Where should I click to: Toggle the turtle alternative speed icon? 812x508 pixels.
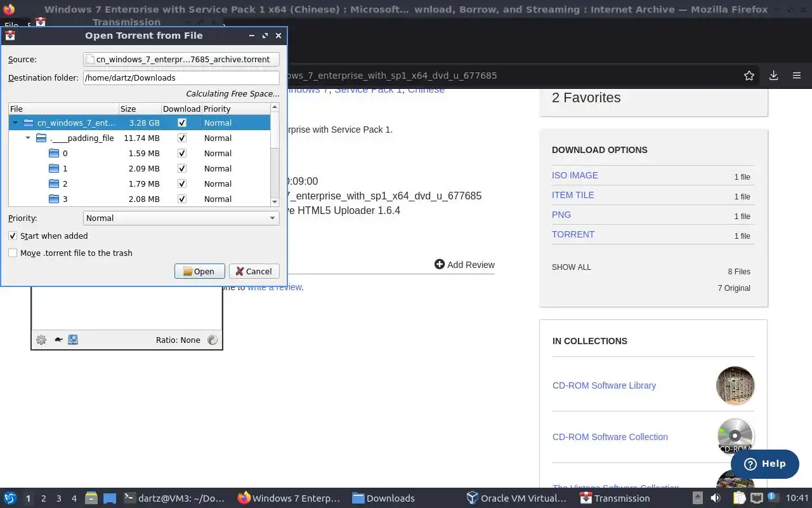coord(58,340)
